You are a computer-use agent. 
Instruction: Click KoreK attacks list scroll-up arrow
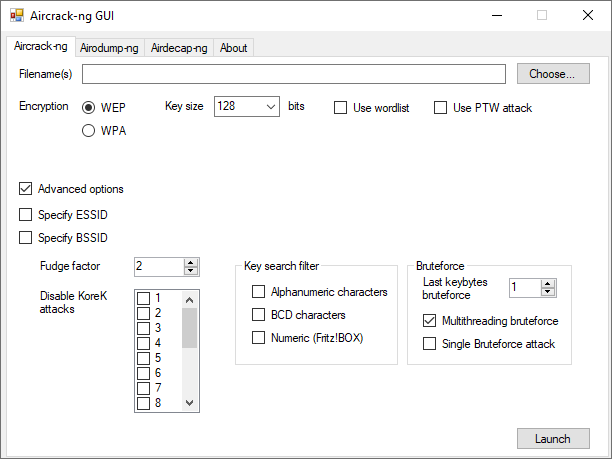click(x=189, y=300)
